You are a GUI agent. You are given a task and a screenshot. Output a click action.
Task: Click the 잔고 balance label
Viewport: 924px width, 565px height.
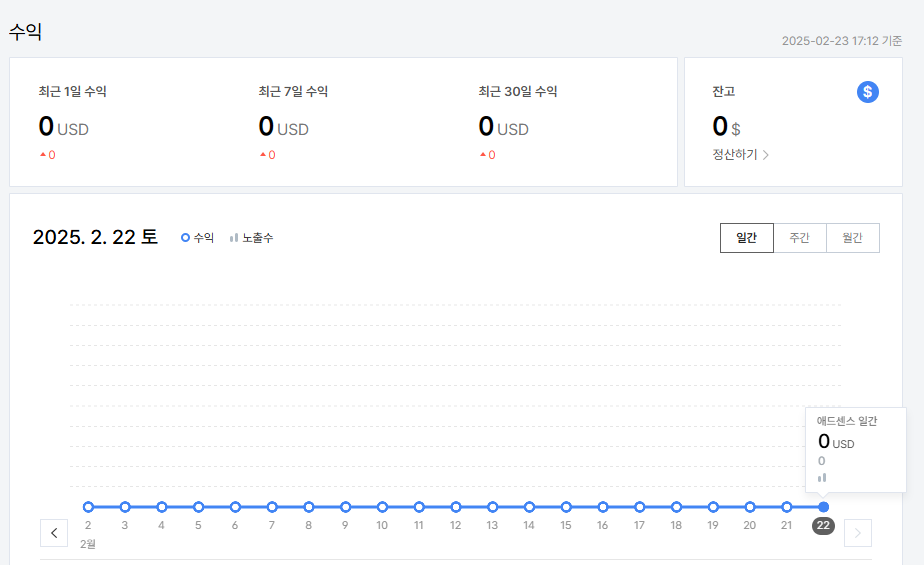(724, 91)
